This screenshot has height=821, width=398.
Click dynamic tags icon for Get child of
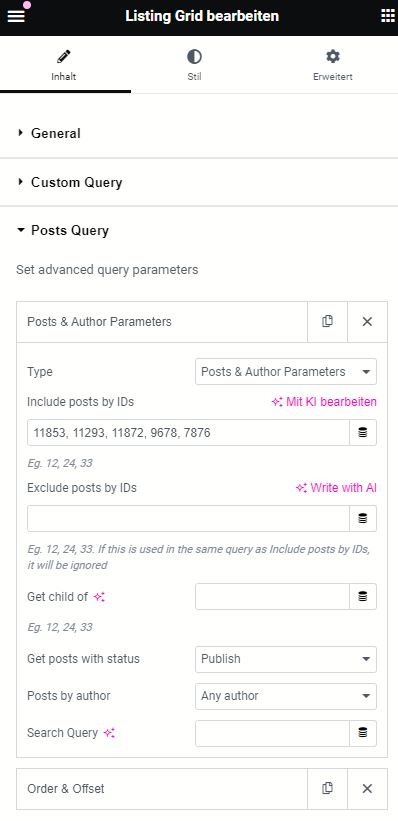click(x=362, y=596)
